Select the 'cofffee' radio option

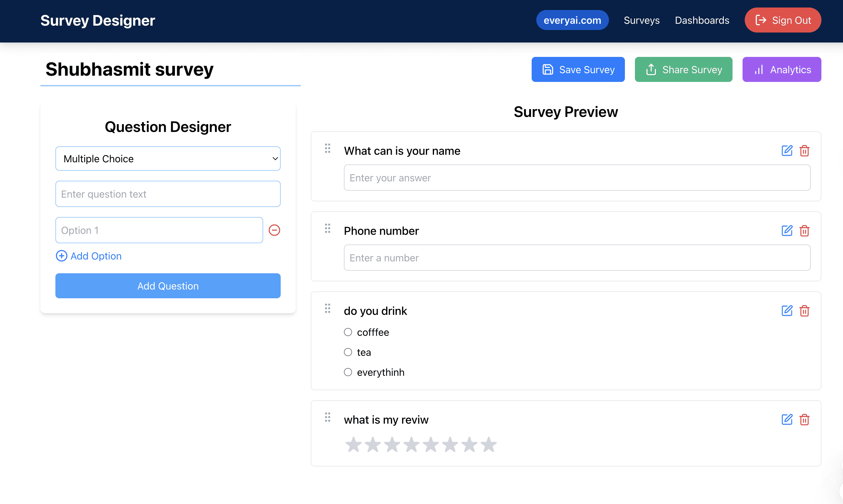(x=348, y=332)
